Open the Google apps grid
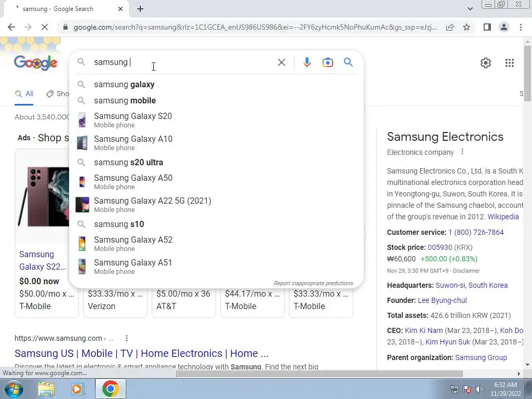 510,63
